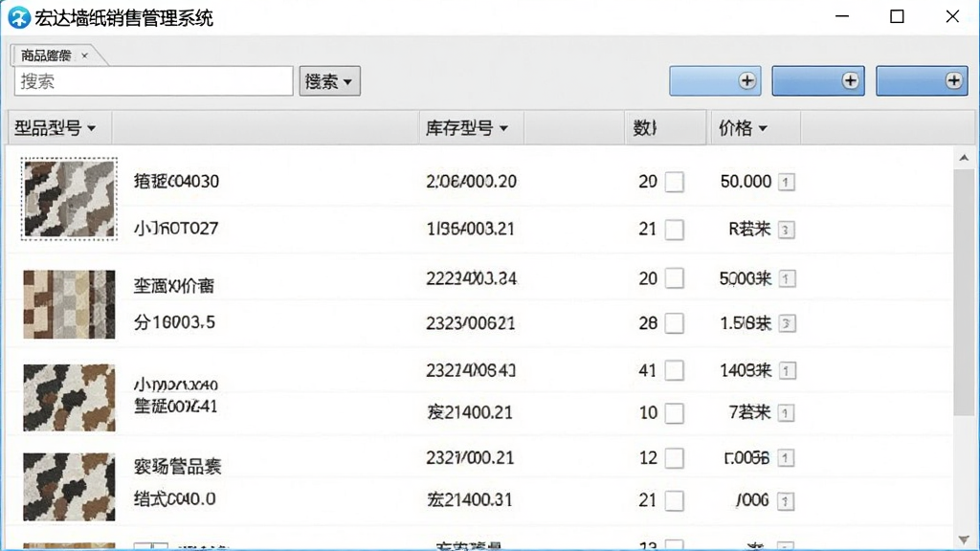Image resolution: width=980 pixels, height=551 pixels.
Task: Close the 商品 tab with its x
Action: [x=84, y=55]
